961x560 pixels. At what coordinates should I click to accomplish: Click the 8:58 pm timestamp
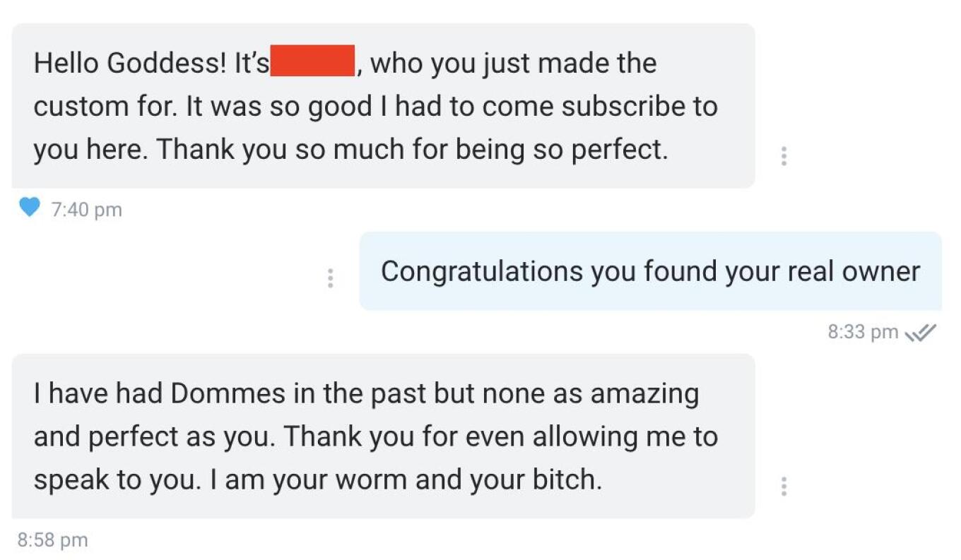[x=52, y=540]
